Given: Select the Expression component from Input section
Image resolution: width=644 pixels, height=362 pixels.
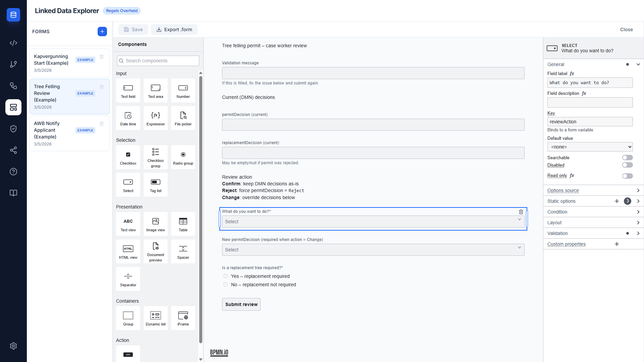Looking at the screenshot, I should [x=155, y=118].
